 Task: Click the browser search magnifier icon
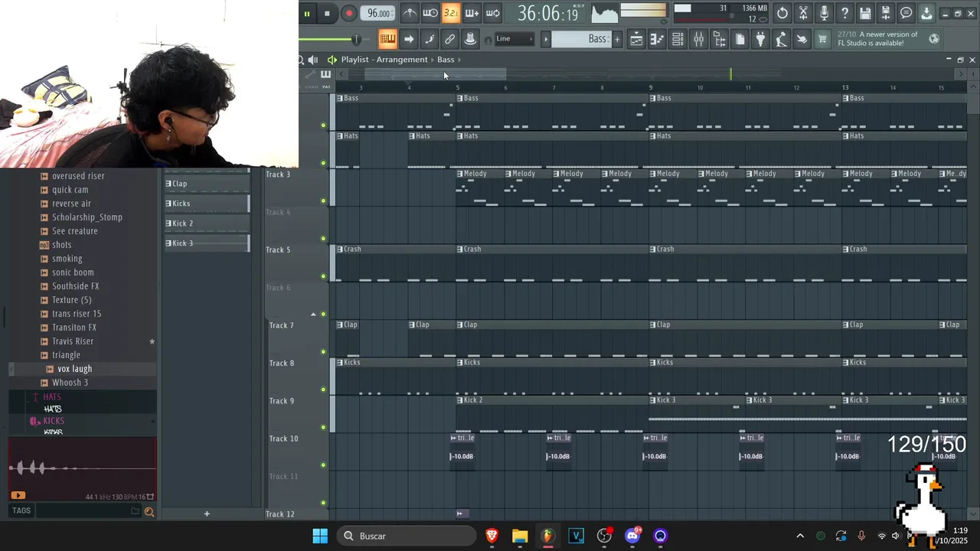click(x=149, y=511)
